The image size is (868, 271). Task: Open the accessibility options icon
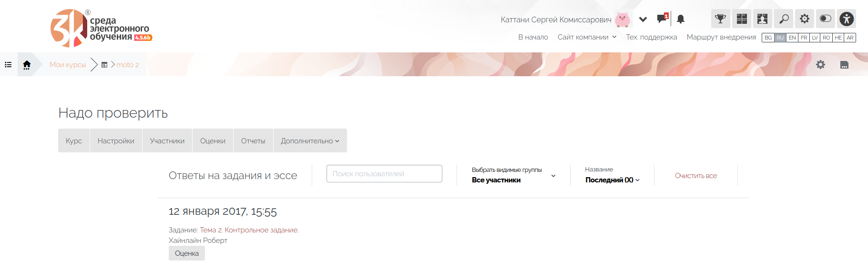pyautogui.click(x=847, y=19)
